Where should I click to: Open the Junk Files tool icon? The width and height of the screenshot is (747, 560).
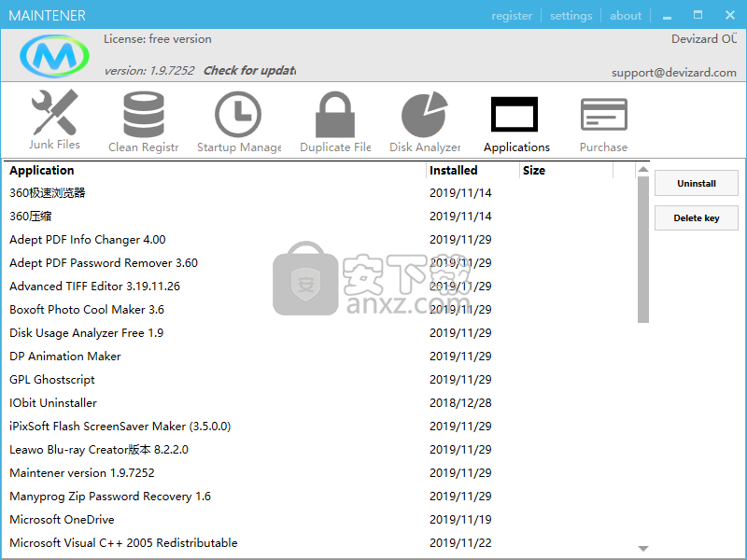[x=54, y=112]
